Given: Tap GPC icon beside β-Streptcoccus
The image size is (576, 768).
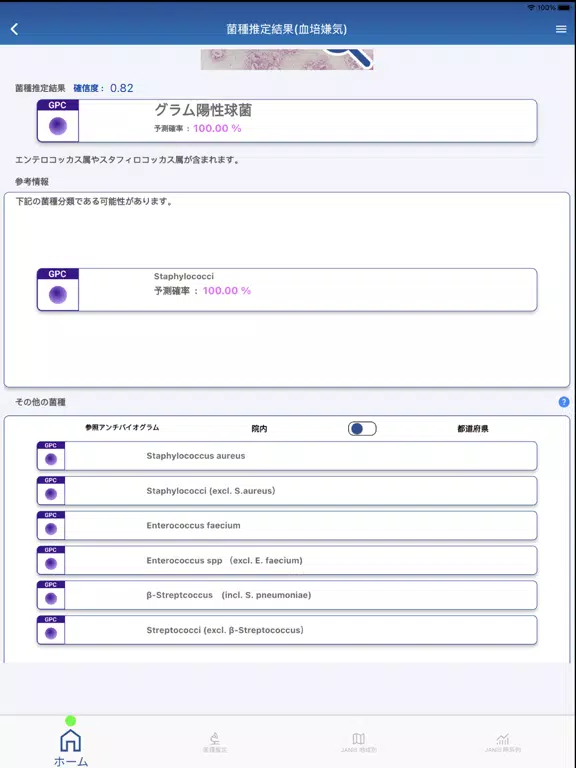Looking at the screenshot, I should tap(51, 595).
